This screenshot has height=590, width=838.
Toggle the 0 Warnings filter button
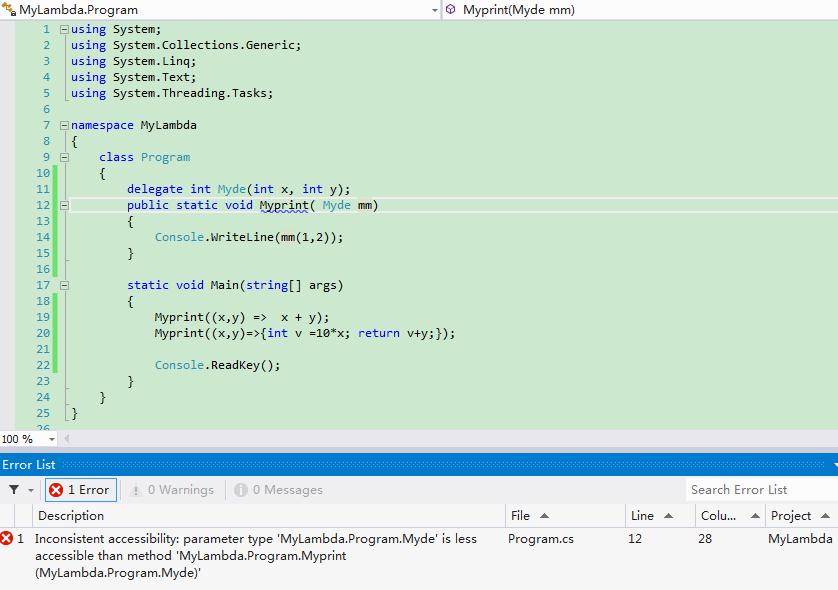[x=172, y=490]
